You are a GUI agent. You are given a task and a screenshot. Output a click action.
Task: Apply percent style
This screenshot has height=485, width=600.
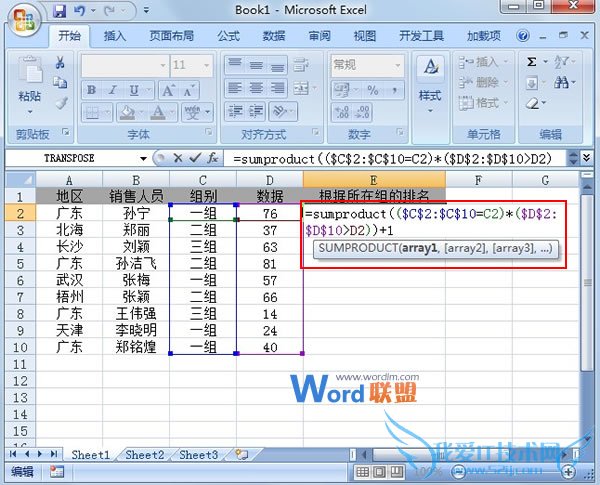point(372,90)
